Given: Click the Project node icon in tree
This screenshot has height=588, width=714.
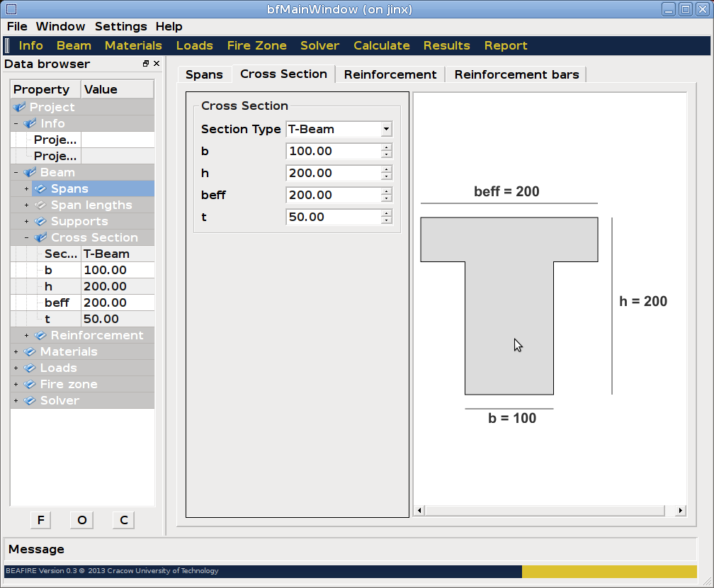Looking at the screenshot, I should click(x=19, y=107).
